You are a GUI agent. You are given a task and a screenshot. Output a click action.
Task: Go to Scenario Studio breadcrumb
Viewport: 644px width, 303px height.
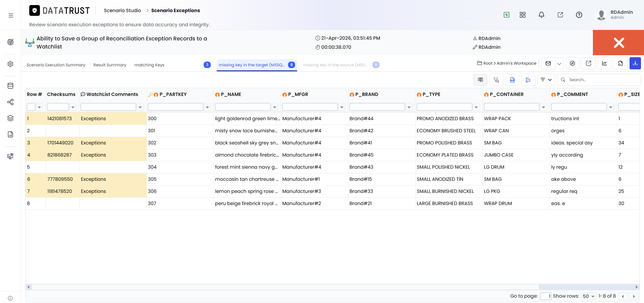(x=122, y=10)
